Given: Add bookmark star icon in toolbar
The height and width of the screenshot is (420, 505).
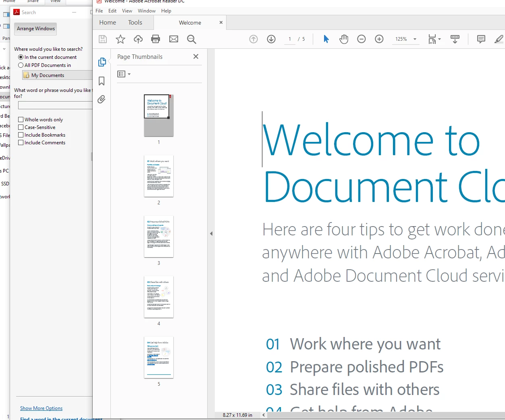Looking at the screenshot, I should point(121,39).
